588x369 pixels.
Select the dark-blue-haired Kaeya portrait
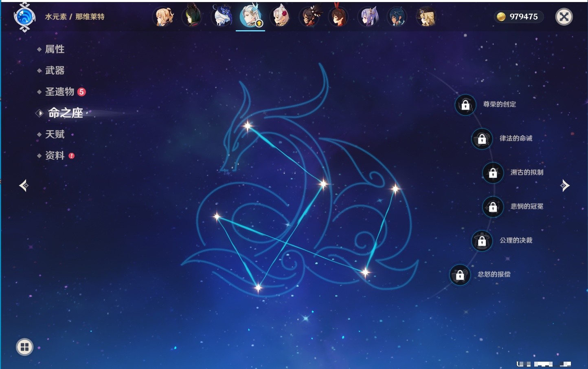[397, 17]
